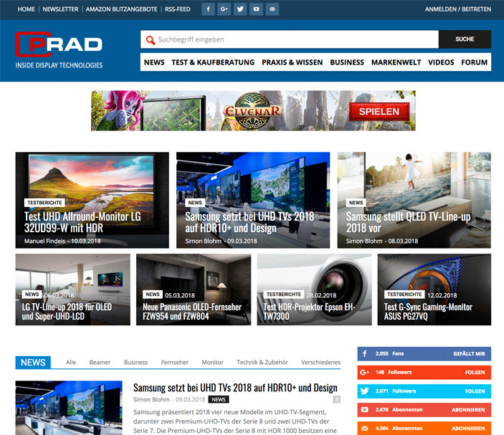Open AMAZON BLITZANGEBOTE link

pos(121,9)
